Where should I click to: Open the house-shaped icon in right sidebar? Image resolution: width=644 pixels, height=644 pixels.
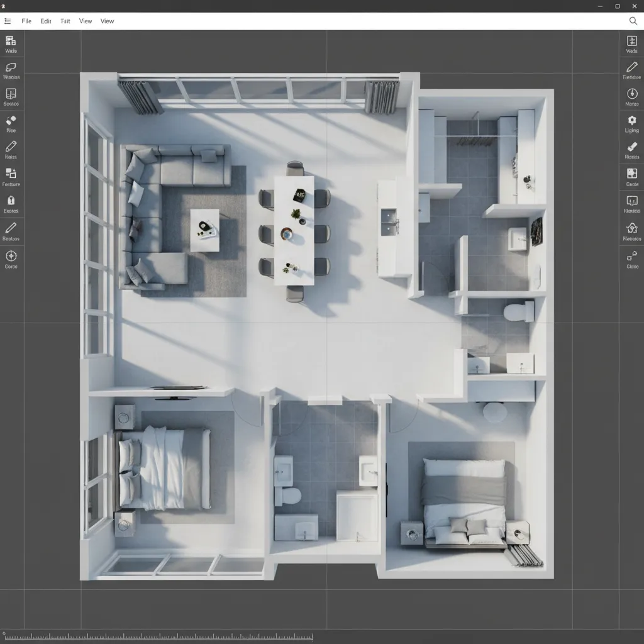(631, 231)
